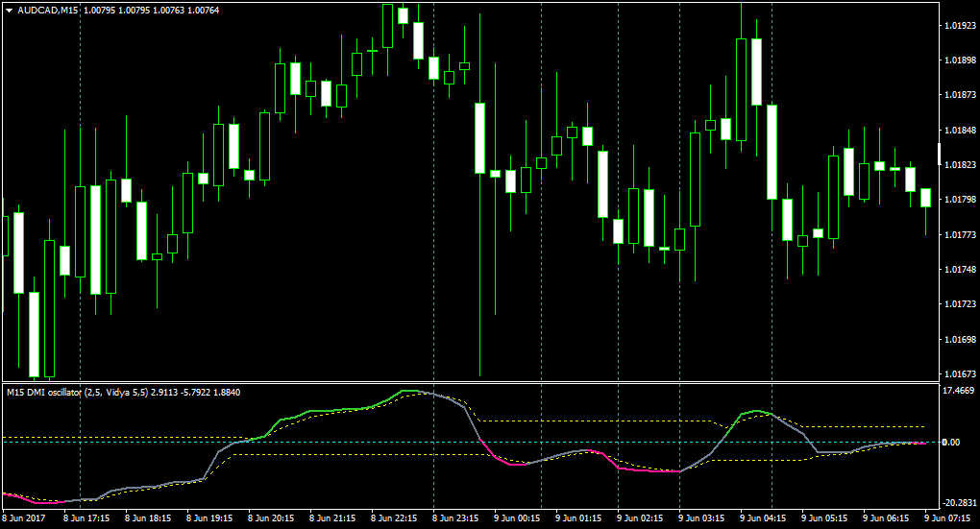The height and width of the screenshot is (529, 980).
Task: Click the 9 Jun 06:15 time label
Action: pyautogui.click(x=886, y=517)
